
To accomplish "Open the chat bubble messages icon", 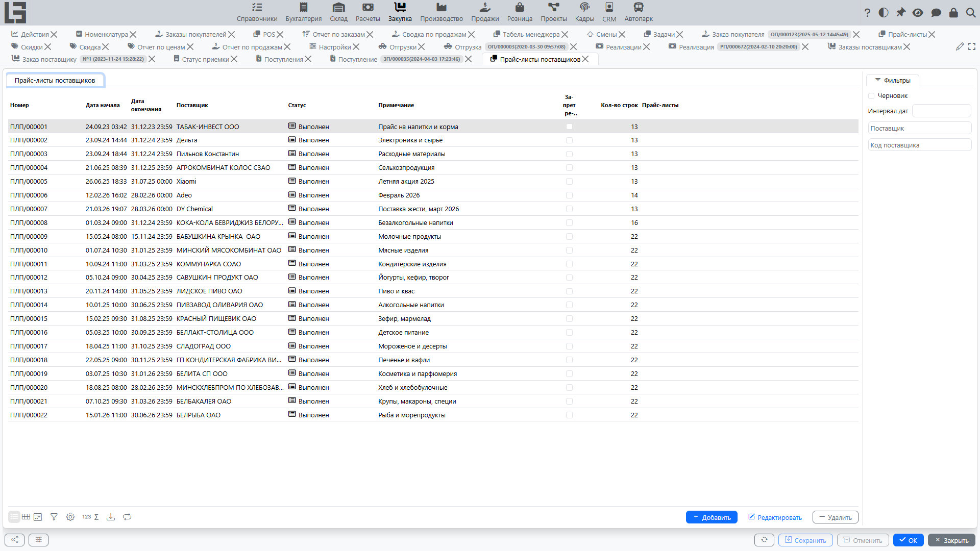I will coord(936,13).
